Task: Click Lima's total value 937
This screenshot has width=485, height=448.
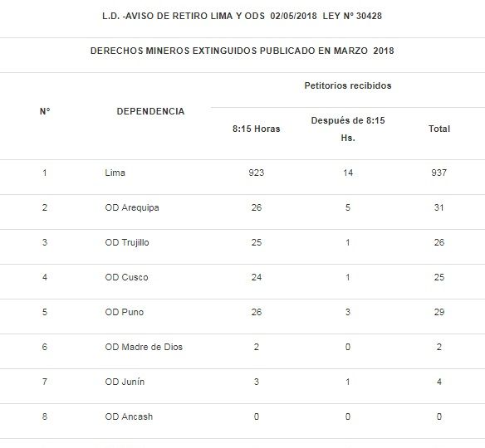Action: [x=439, y=173]
